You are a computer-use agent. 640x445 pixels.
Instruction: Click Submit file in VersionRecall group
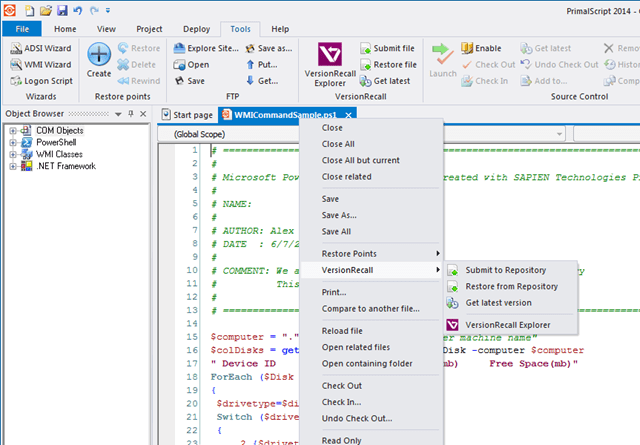pyautogui.click(x=394, y=48)
